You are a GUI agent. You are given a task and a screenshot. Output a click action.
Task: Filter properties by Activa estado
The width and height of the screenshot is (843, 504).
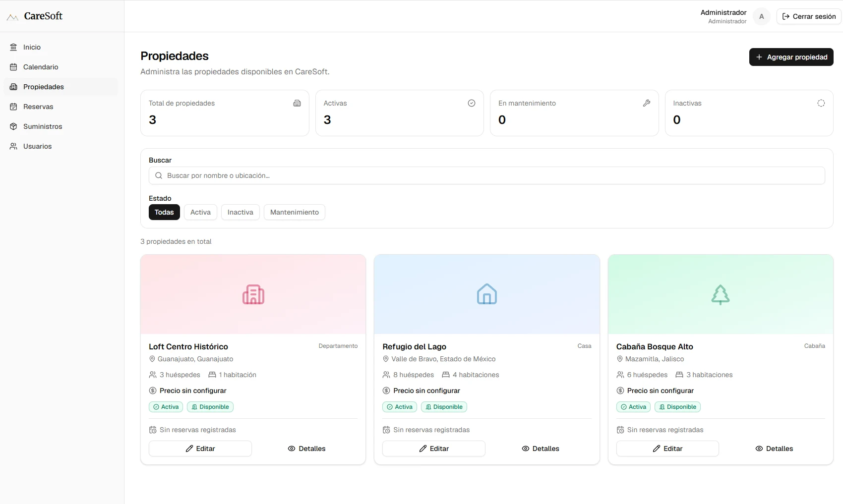click(x=200, y=212)
